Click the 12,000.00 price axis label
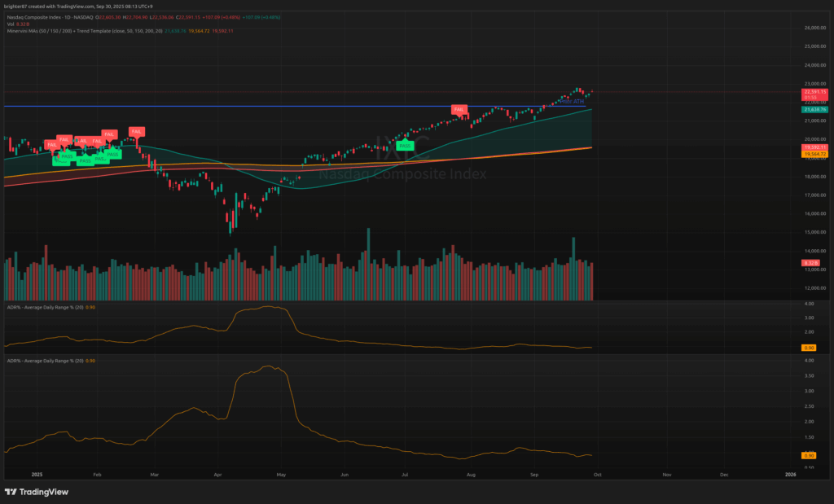The height and width of the screenshot is (504, 834). [x=814, y=288]
